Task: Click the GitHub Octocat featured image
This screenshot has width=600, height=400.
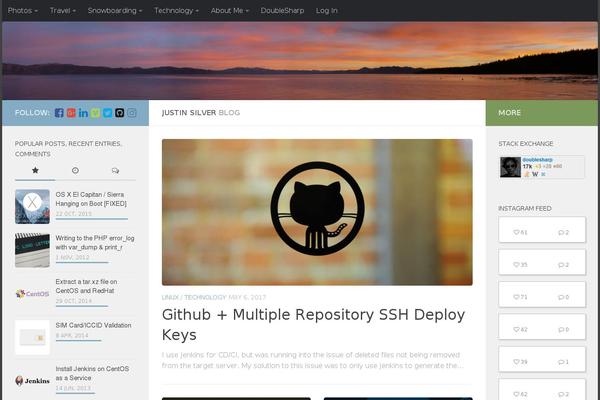Action: point(317,212)
